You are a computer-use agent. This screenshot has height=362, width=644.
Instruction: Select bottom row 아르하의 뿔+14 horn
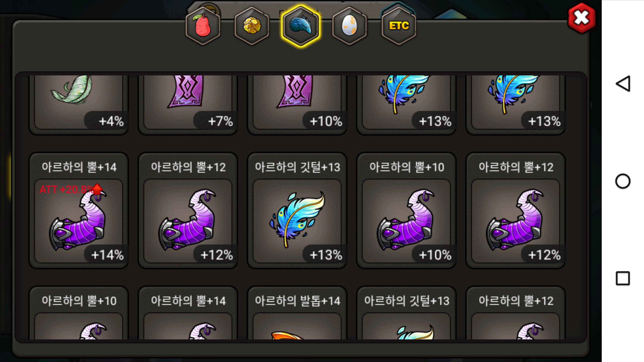click(188, 313)
